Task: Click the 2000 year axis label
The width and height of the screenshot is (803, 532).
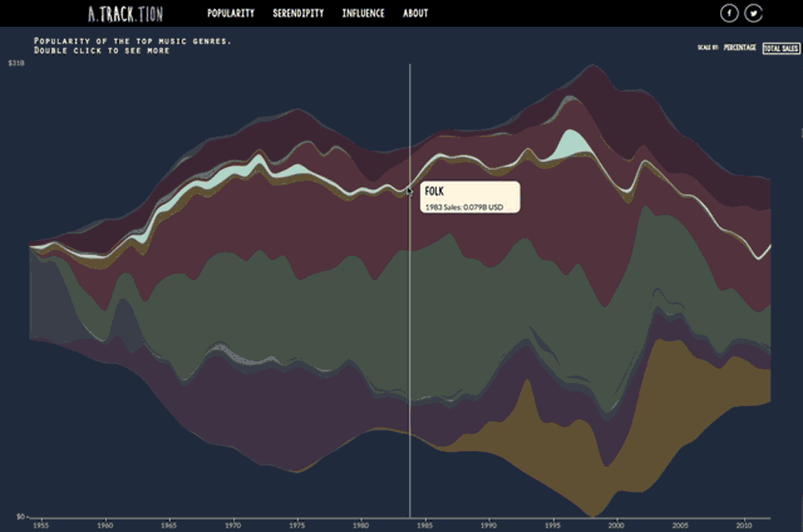Action: [x=616, y=525]
